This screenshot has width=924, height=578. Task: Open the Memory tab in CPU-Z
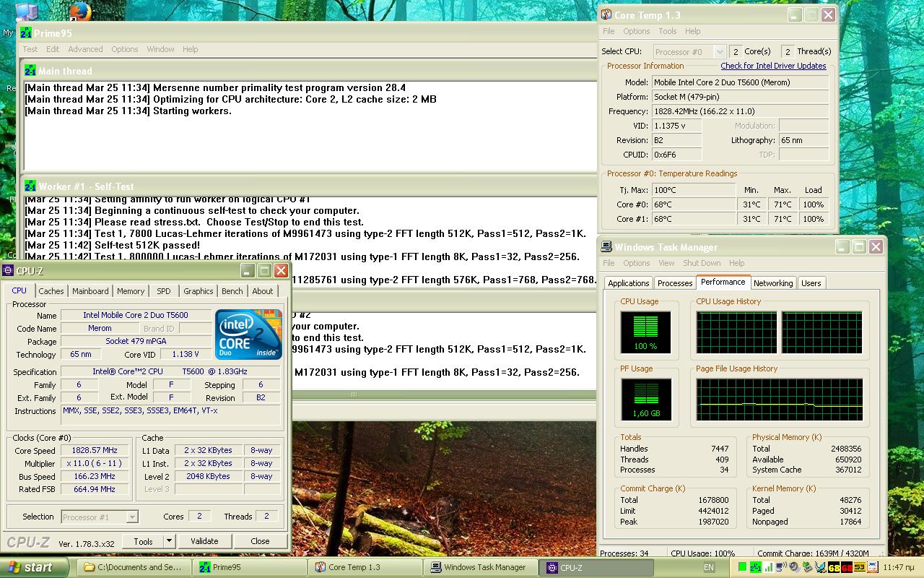coord(131,291)
